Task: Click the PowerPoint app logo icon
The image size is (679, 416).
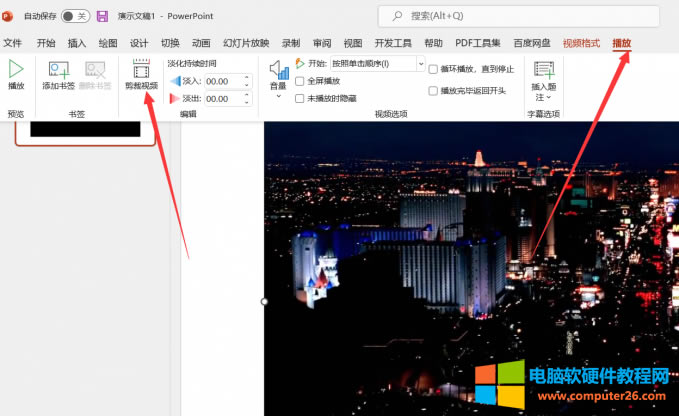Action: (9, 16)
